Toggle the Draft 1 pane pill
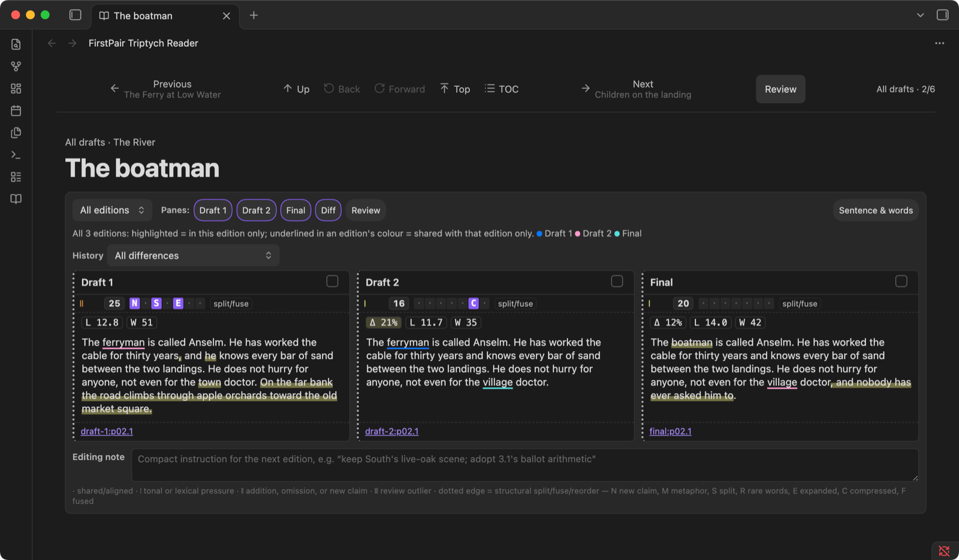 [x=213, y=210]
